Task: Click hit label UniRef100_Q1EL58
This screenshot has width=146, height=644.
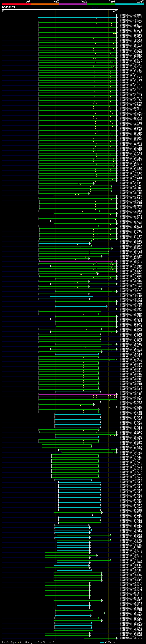Action: click(x=131, y=70)
